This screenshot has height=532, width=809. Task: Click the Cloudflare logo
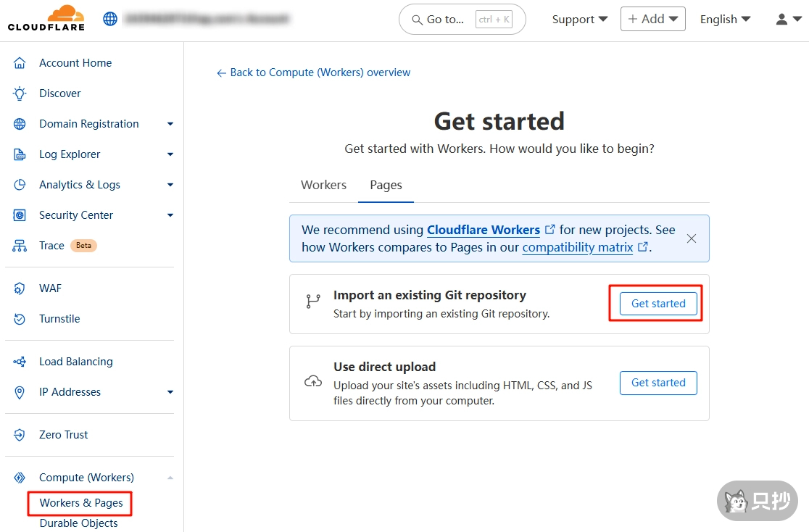coord(46,19)
